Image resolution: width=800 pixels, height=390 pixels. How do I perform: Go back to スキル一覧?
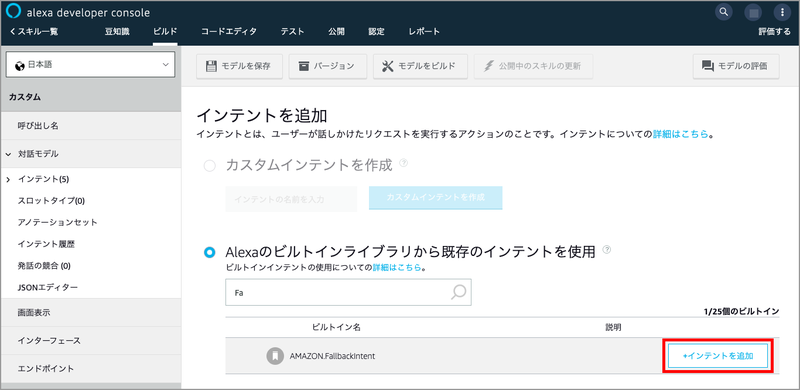pos(34,32)
